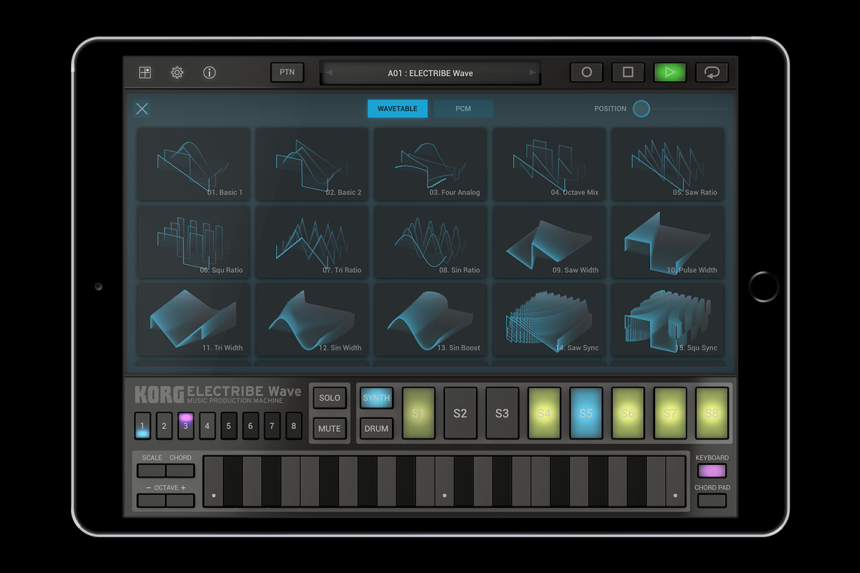Trigger synth pad S8
860x573 pixels.
[x=711, y=413]
